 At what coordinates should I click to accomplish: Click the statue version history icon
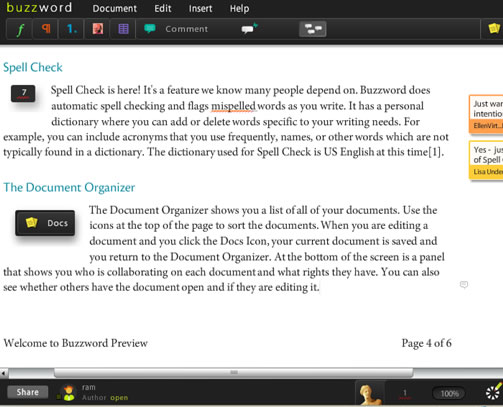click(x=369, y=393)
